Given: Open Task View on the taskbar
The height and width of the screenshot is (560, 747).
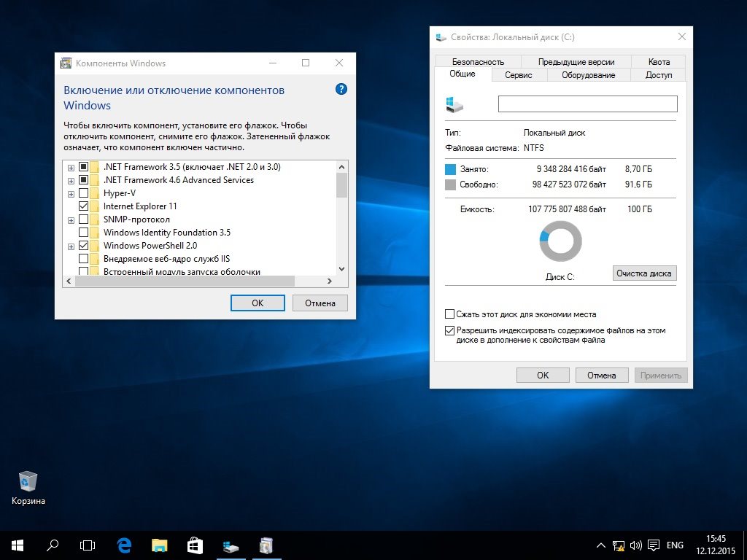Looking at the screenshot, I should point(88,545).
